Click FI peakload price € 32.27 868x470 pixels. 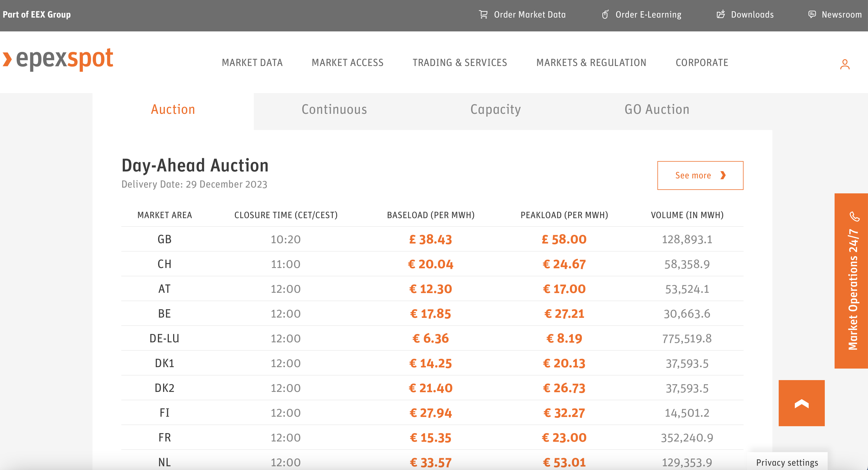[564, 413]
